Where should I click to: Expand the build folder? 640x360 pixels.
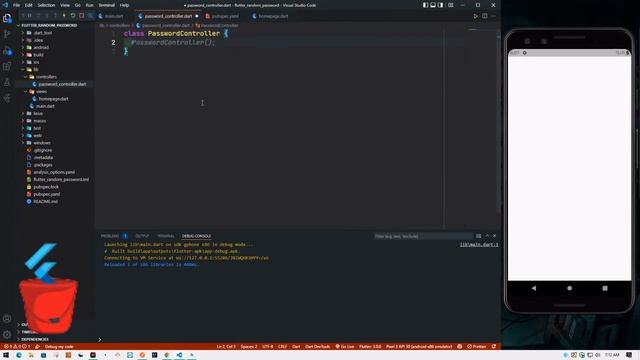click(38, 55)
